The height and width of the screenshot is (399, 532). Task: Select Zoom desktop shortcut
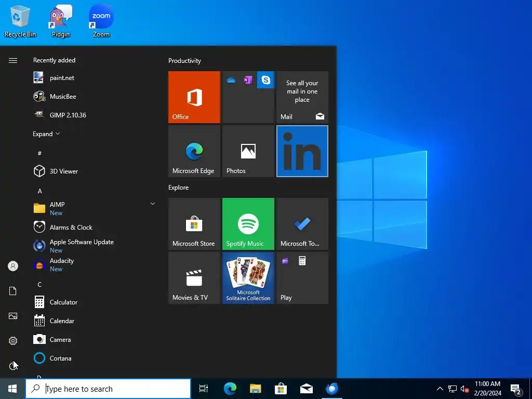coord(101,21)
